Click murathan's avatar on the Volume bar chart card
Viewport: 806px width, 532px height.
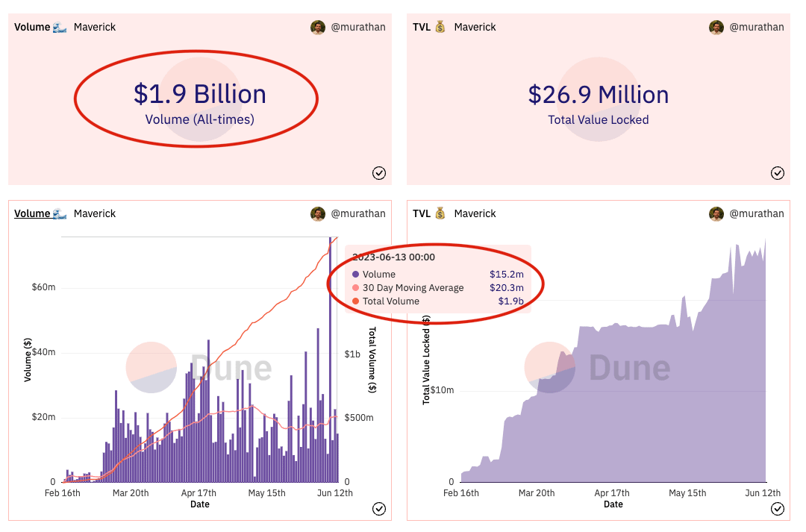318,214
